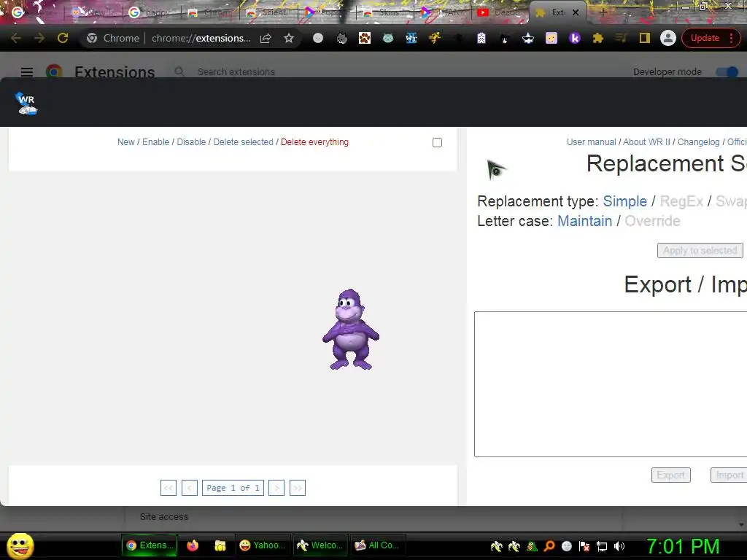Open a new browser tab

[x=603, y=12]
